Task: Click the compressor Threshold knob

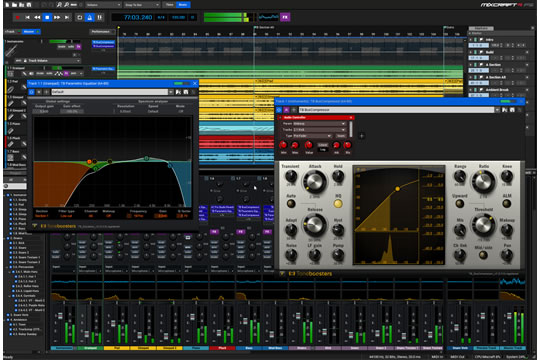Action: (x=483, y=224)
